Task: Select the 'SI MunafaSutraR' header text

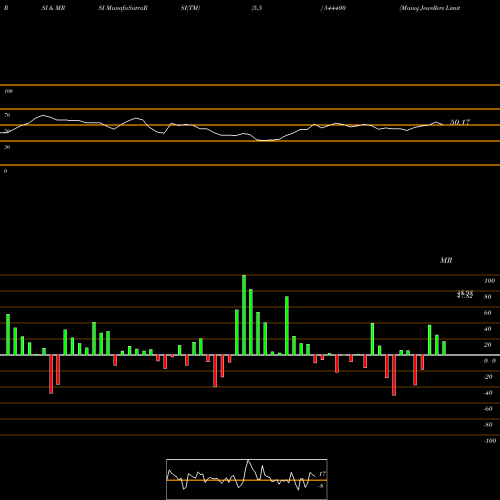Action: [x=123, y=8]
